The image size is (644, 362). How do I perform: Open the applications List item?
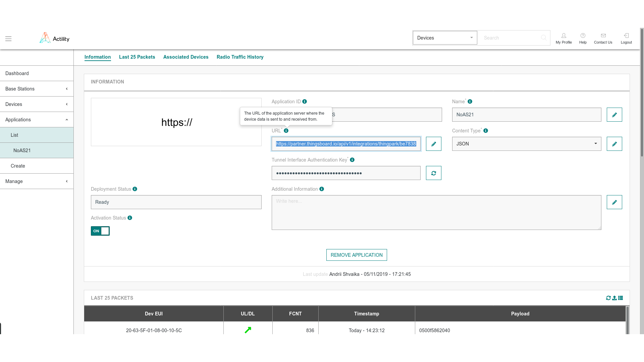37,135
